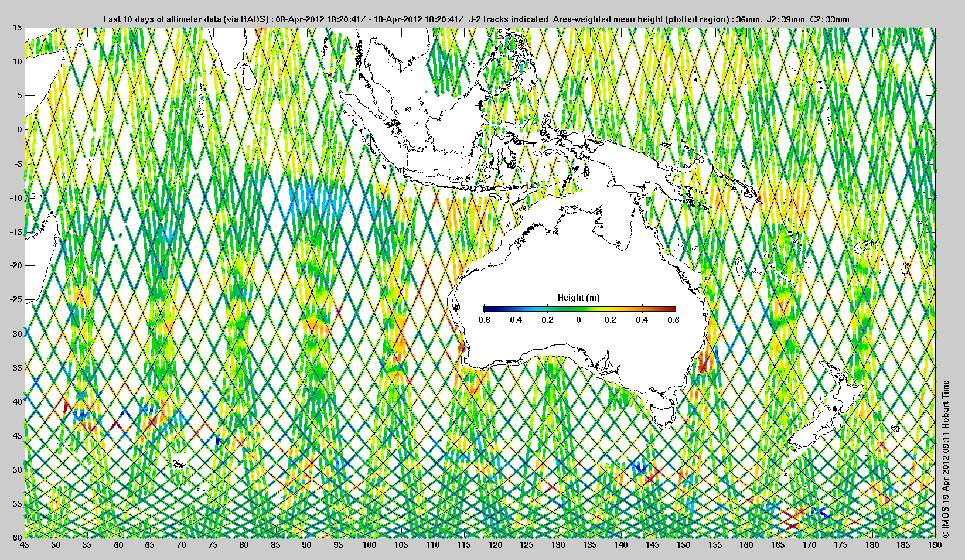Viewport: 965px width, 560px height.
Task: Click the longitude axis label 130
Action: pos(558,545)
